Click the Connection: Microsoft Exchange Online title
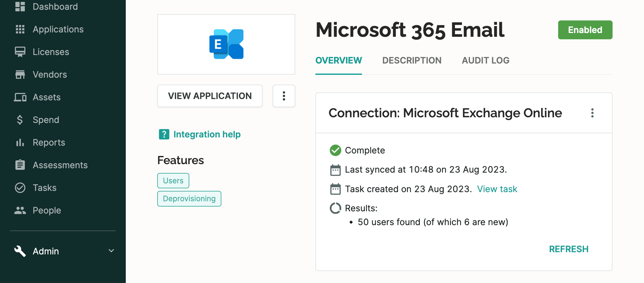 click(x=445, y=113)
